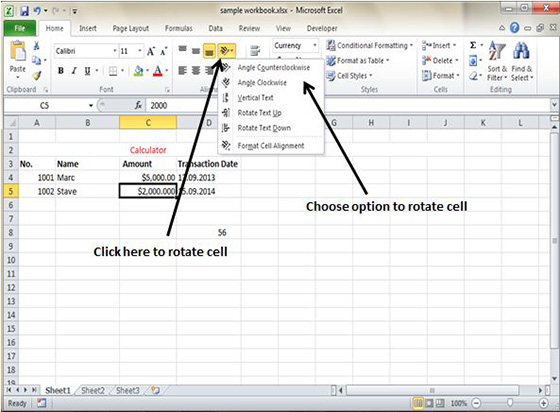The height and width of the screenshot is (412, 560).
Task: Click the zoom out minus button
Action: pos(476,403)
